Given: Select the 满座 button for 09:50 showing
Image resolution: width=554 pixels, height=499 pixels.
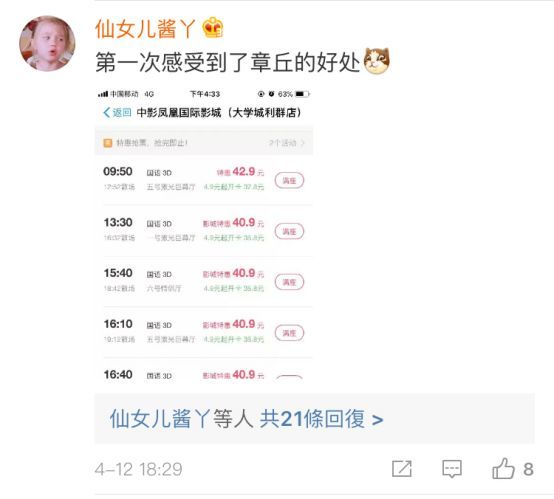Looking at the screenshot, I should (x=289, y=181).
